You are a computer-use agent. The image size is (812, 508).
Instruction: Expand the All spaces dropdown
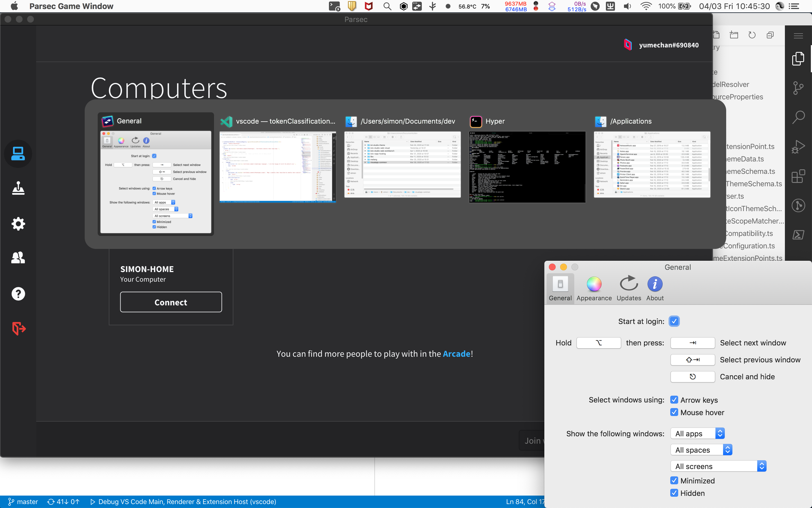pos(701,450)
